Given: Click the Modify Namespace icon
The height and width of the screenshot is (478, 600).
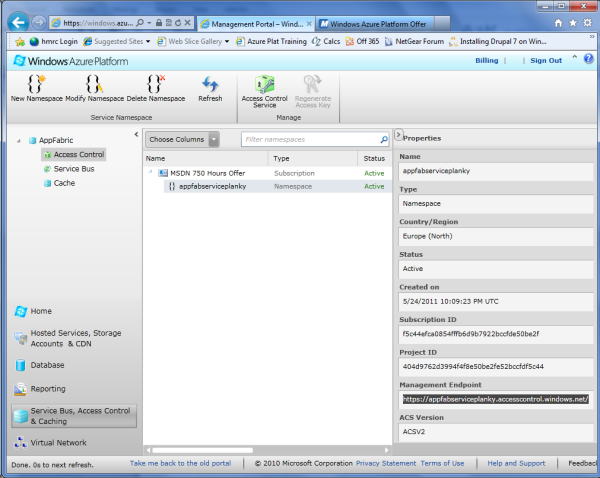Looking at the screenshot, I should [95, 84].
